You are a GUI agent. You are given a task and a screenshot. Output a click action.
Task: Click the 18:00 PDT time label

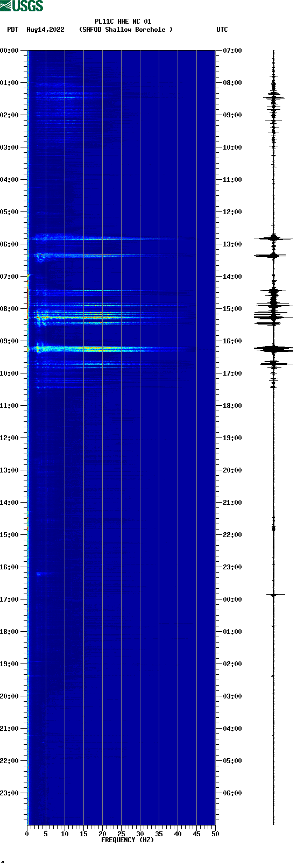point(10,632)
